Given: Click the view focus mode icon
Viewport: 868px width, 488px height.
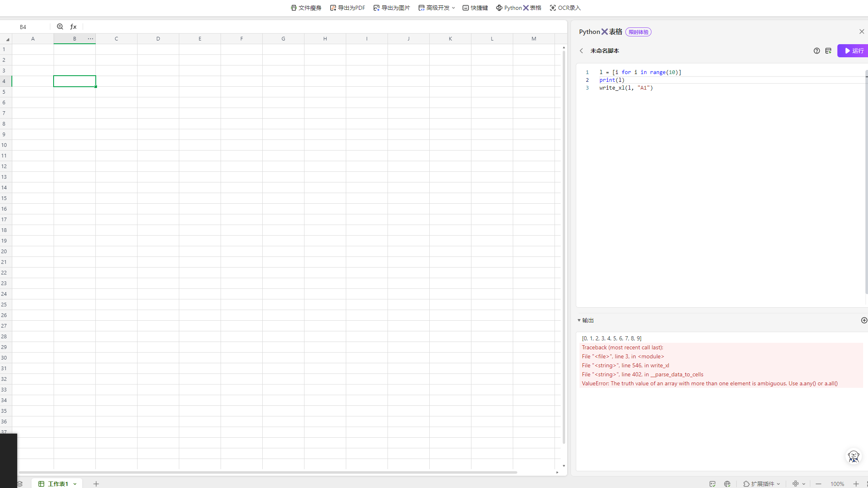Looking at the screenshot, I should click(796, 484).
